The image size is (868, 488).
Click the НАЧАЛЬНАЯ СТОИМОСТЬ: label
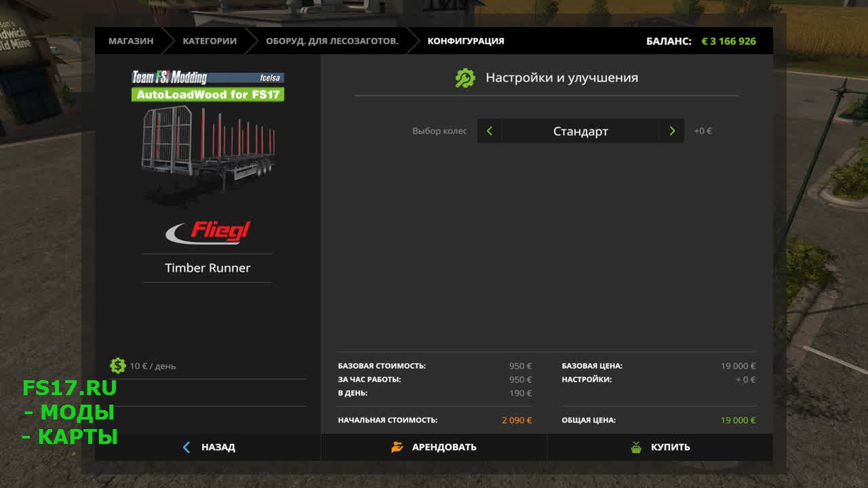pyautogui.click(x=388, y=420)
